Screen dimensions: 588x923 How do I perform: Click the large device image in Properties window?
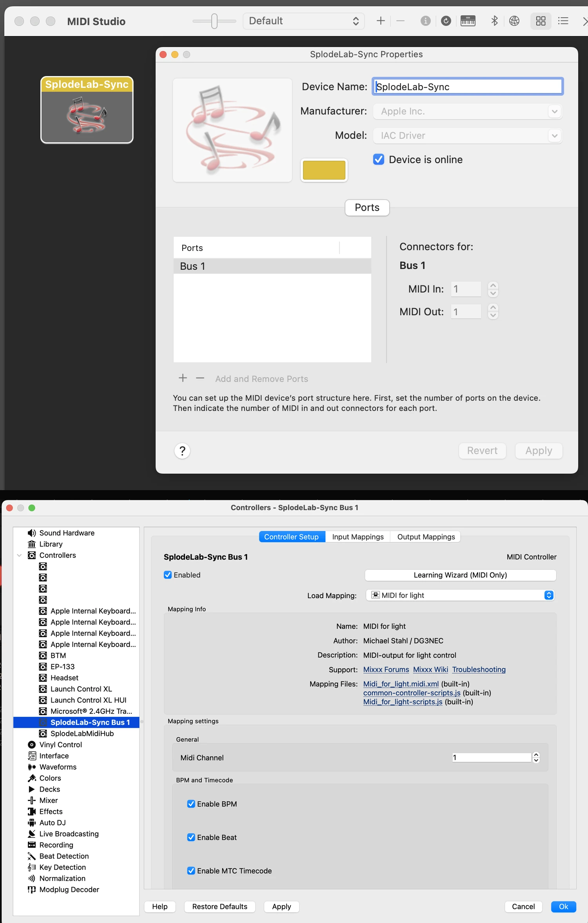tap(232, 130)
